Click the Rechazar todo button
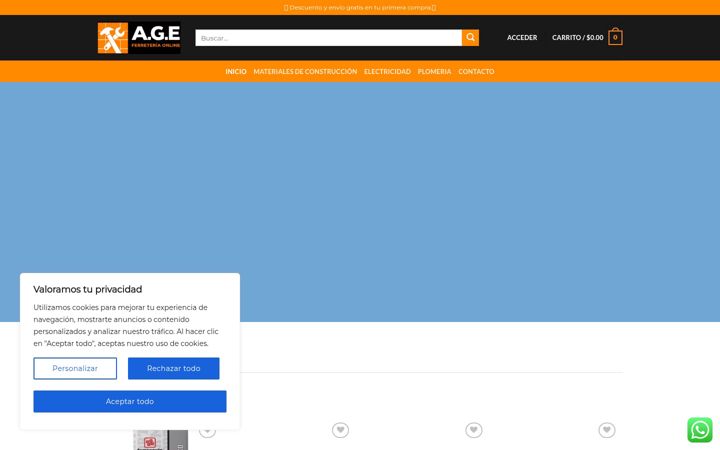Image resolution: width=720 pixels, height=450 pixels. click(x=174, y=368)
